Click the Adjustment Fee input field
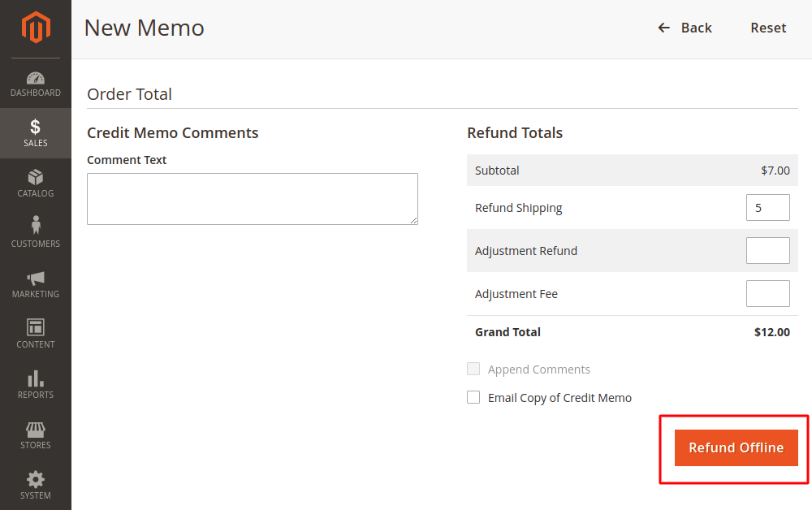The width and height of the screenshot is (812, 510). (x=767, y=293)
